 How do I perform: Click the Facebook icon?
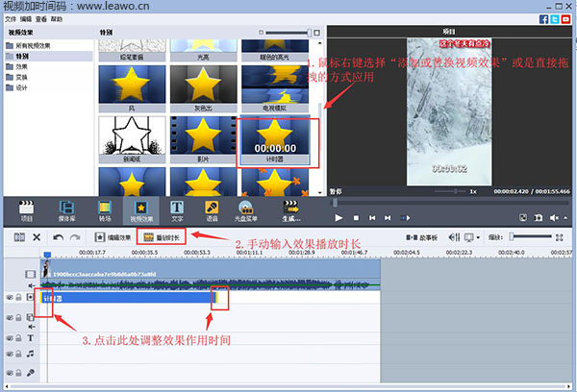pyautogui.click(x=543, y=19)
